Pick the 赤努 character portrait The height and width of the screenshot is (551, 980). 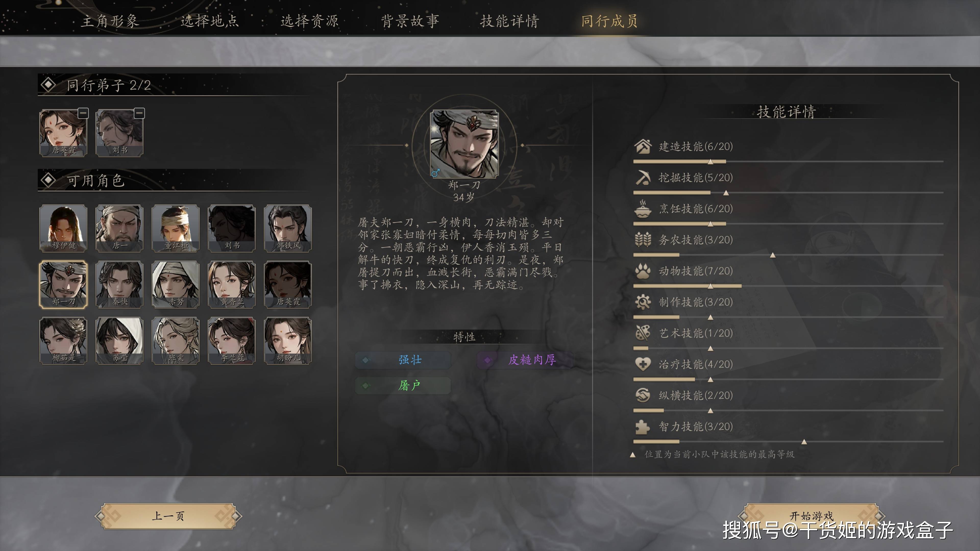[176, 284]
